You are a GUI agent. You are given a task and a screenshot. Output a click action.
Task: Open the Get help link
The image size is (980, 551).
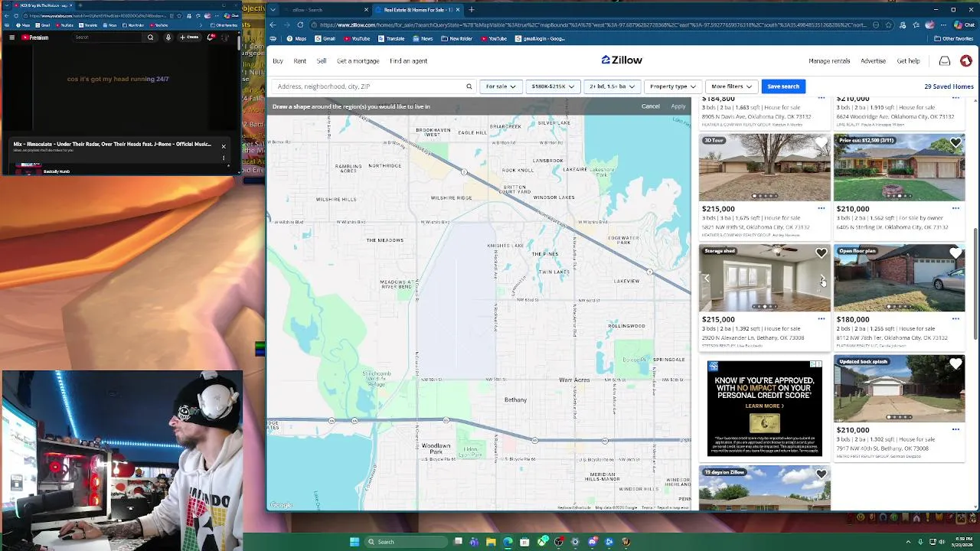[x=908, y=60]
